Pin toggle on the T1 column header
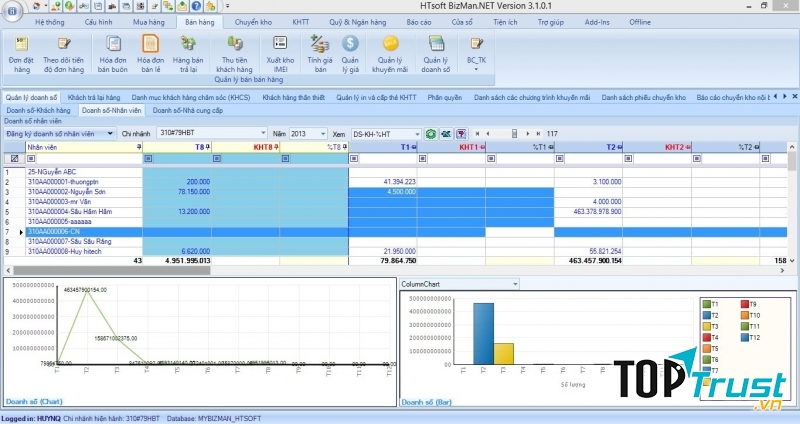The image size is (800, 424). pyautogui.click(x=414, y=147)
